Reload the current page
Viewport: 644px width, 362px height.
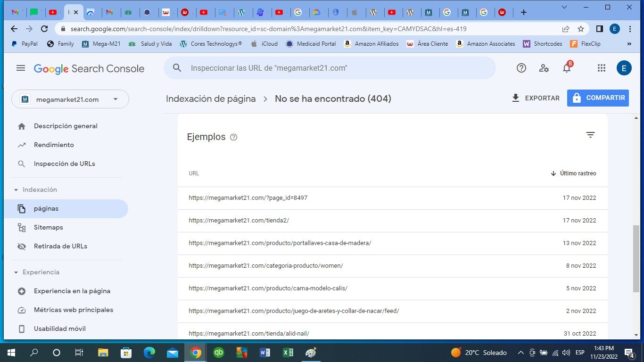(x=44, y=29)
